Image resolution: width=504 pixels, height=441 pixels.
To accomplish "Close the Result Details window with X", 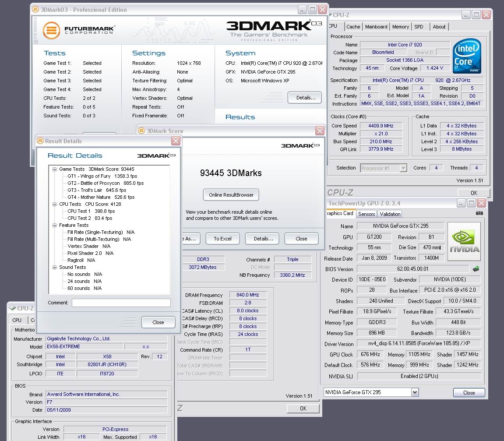I will (x=176, y=141).
